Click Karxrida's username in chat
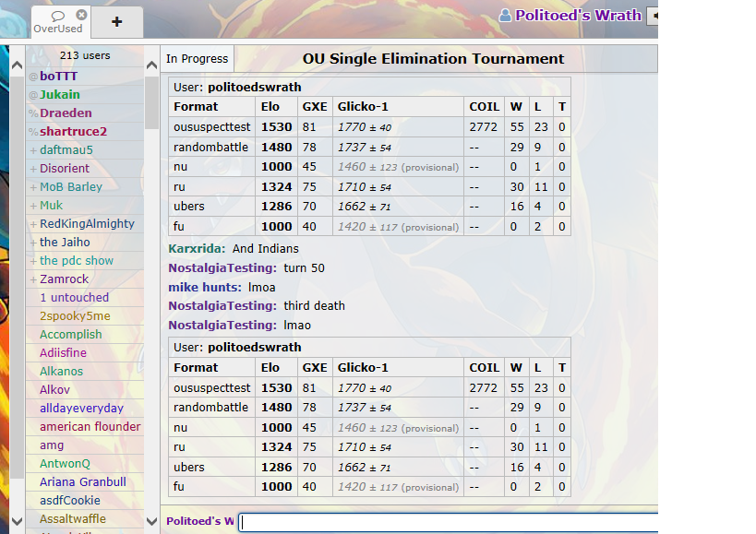 click(x=196, y=249)
